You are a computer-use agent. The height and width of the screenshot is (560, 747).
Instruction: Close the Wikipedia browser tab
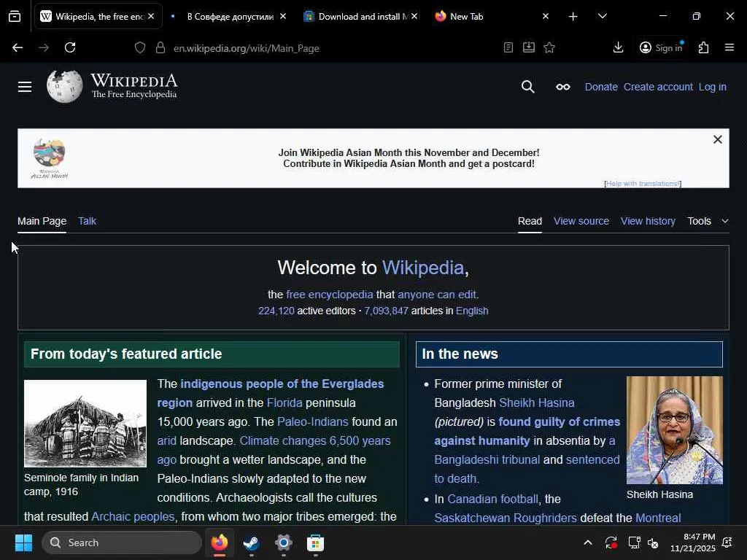151,16
